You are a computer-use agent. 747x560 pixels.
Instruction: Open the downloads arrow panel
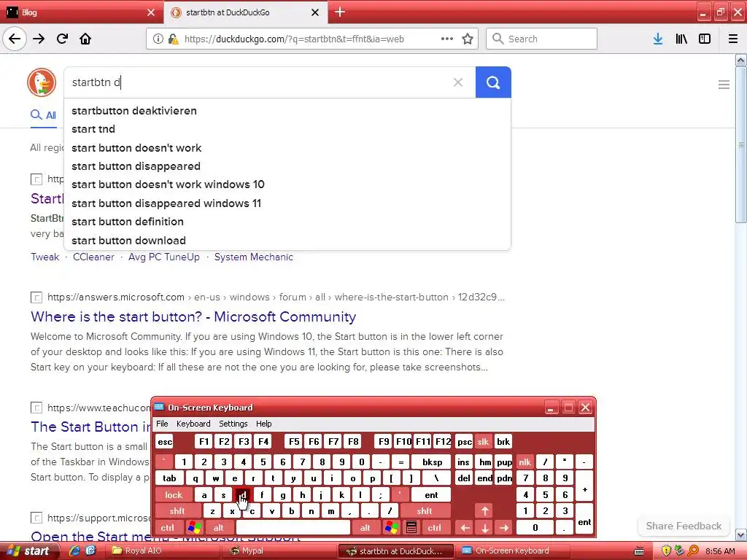click(x=658, y=39)
